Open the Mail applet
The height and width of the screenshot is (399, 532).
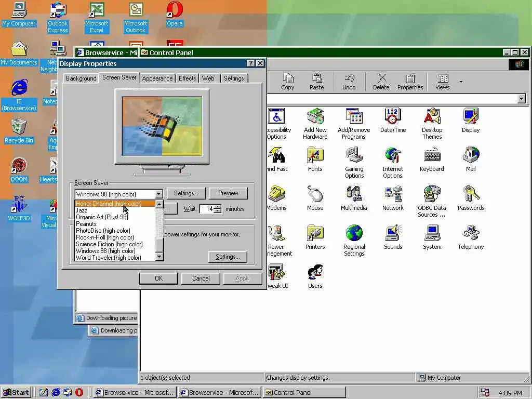tap(471, 159)
